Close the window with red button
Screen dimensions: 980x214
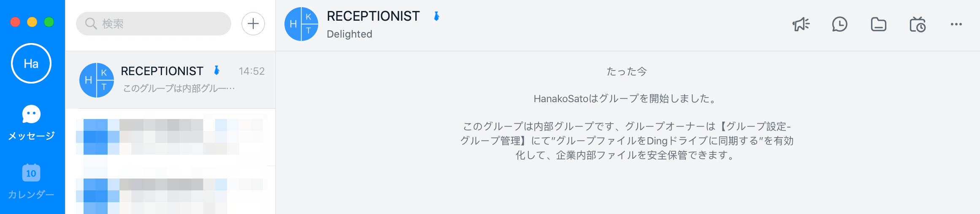pos(15,22)
